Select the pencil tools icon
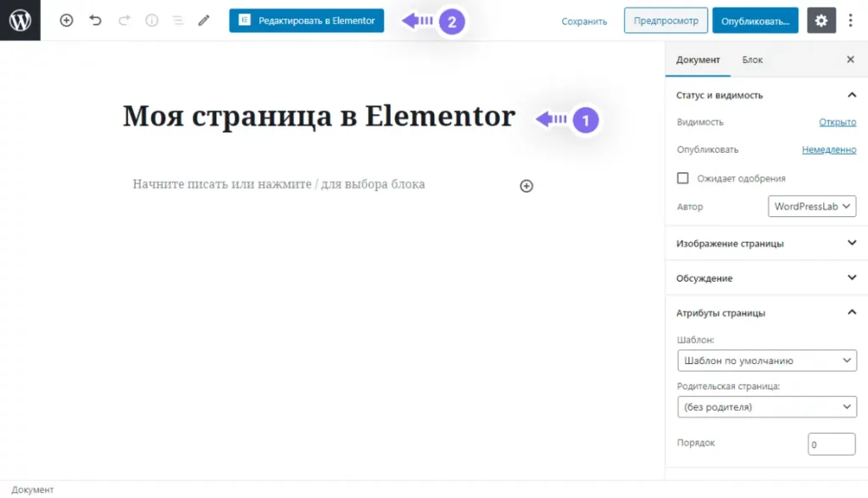868x498 pixels. [x=204, y=20]
